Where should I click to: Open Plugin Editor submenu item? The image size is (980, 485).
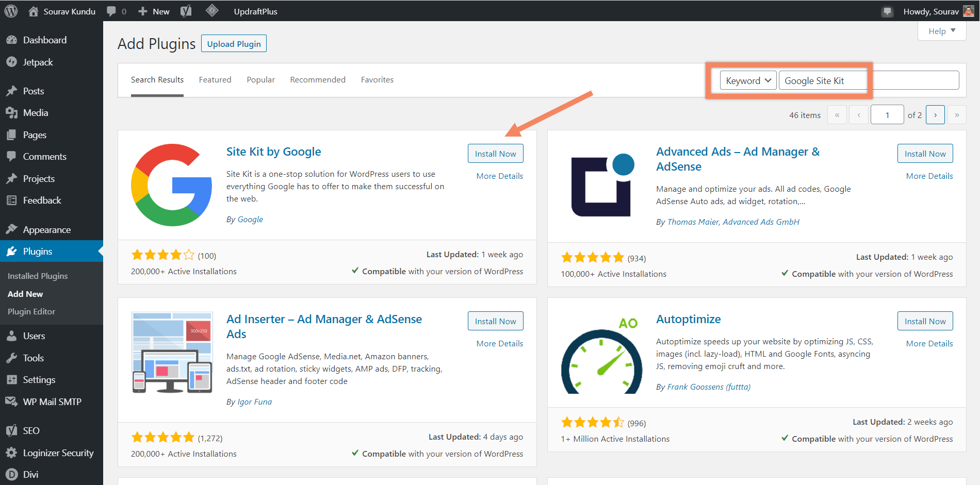click(31, 311)
